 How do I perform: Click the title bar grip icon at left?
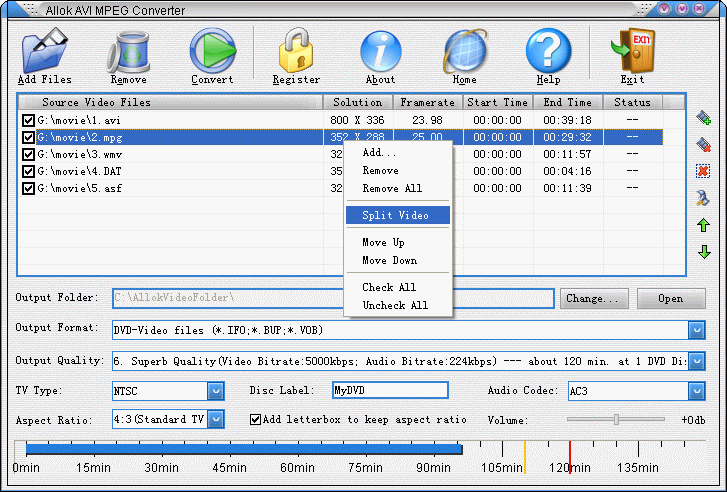[x=29, y=8]
